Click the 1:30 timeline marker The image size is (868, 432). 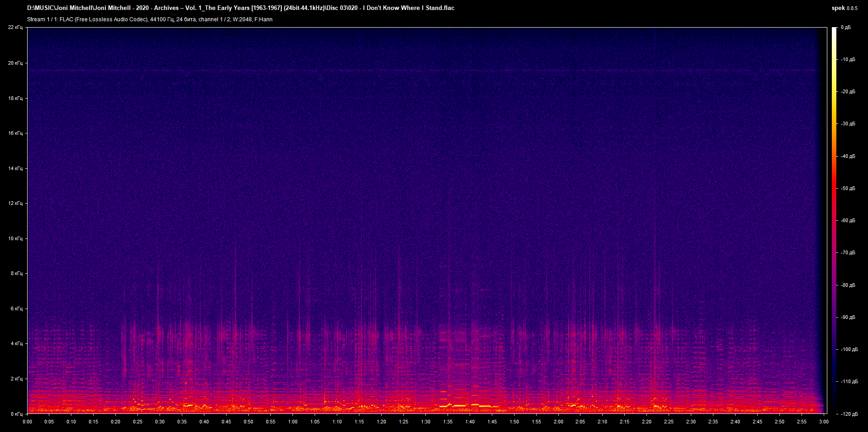(425, 421)
